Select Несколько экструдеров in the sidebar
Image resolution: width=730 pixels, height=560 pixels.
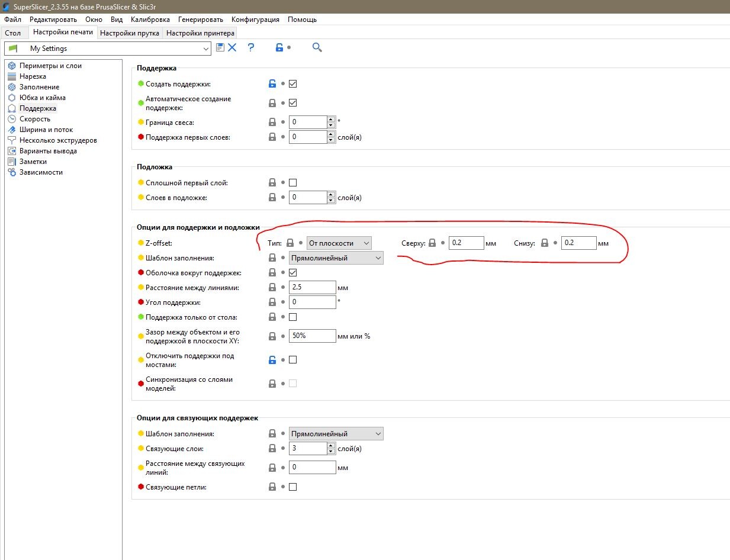click(x=58, y=140)
